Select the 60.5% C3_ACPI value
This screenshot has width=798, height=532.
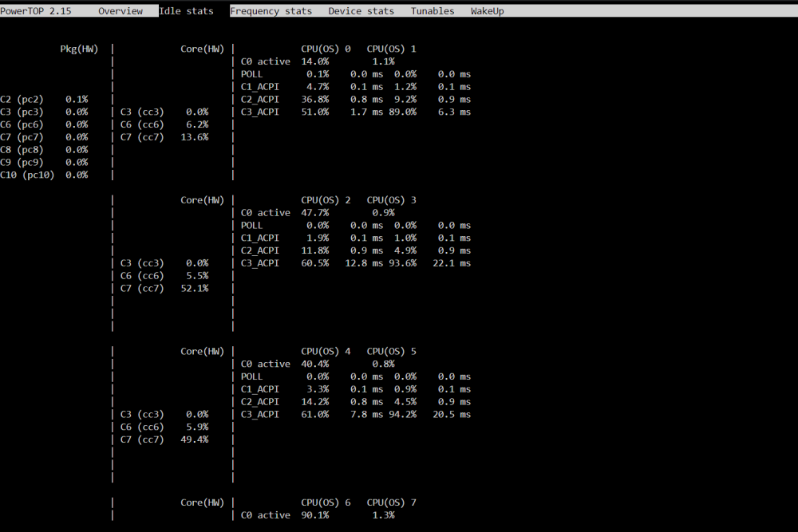(x=315, y=263)
